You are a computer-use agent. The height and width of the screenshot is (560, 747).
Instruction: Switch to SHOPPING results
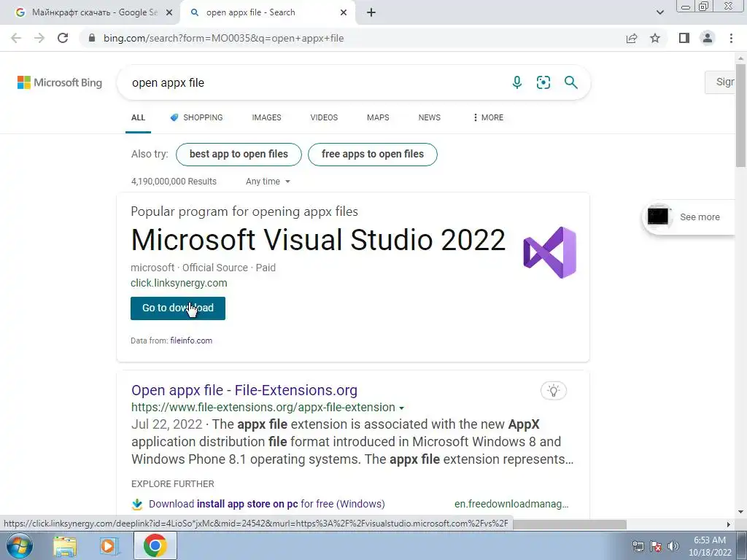click(x=196, y=117)
